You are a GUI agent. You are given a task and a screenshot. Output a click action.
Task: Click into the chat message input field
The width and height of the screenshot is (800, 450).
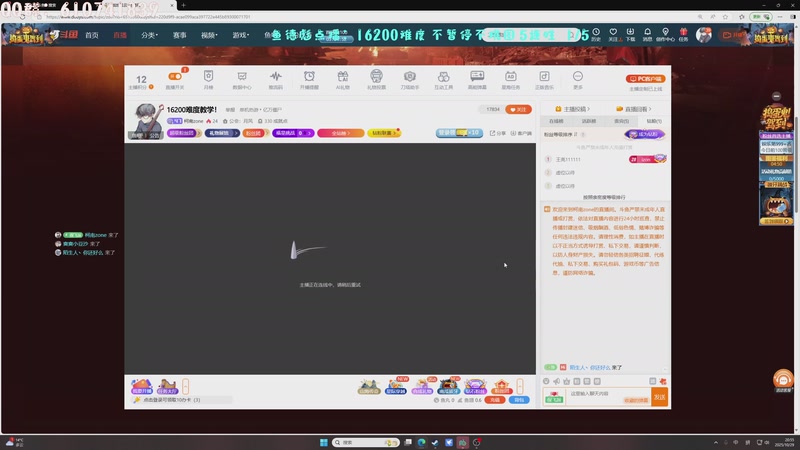[x=608, y=396]
